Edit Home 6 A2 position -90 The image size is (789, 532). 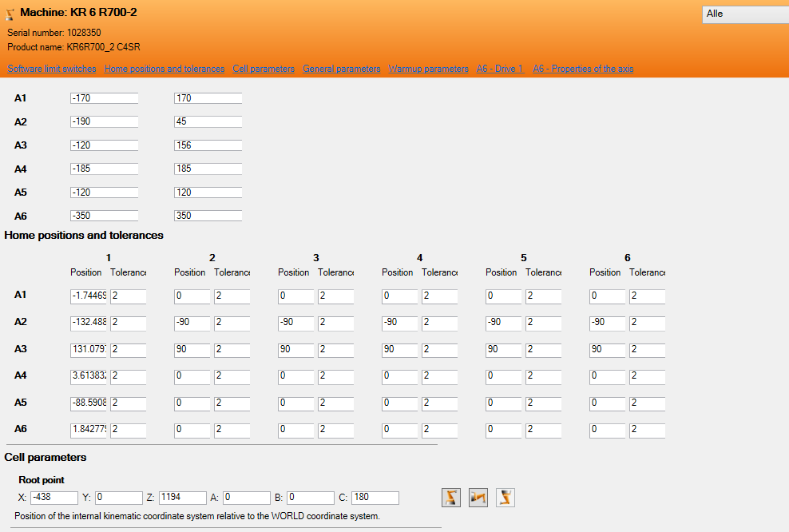[608, 323]
